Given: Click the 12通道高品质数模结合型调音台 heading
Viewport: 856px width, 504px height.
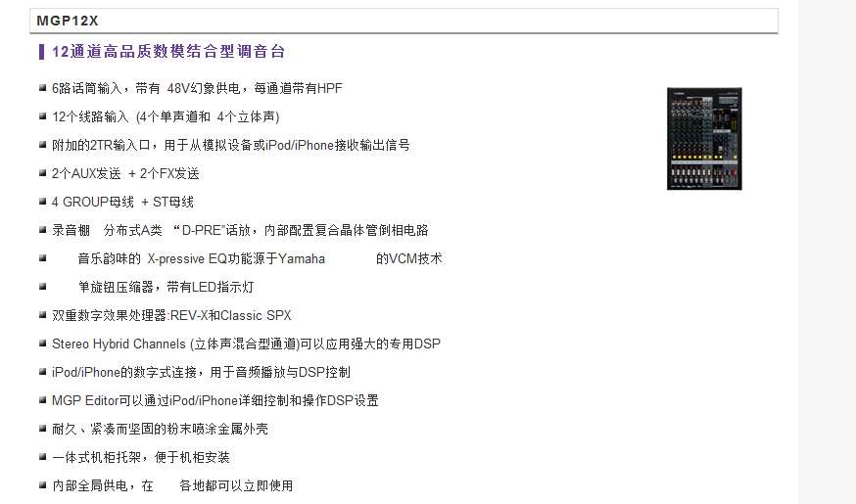Looking at the screenshot, I should pos(168,52).
